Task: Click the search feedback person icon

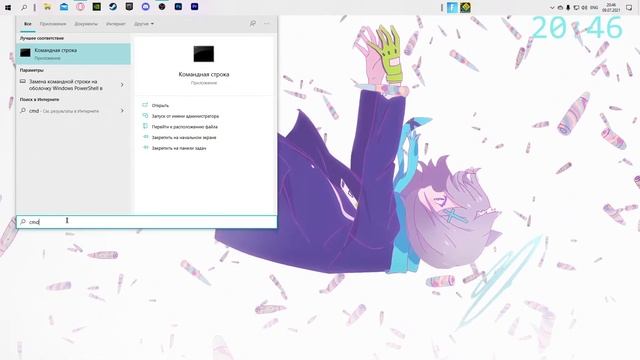Action: coord(253,24)
